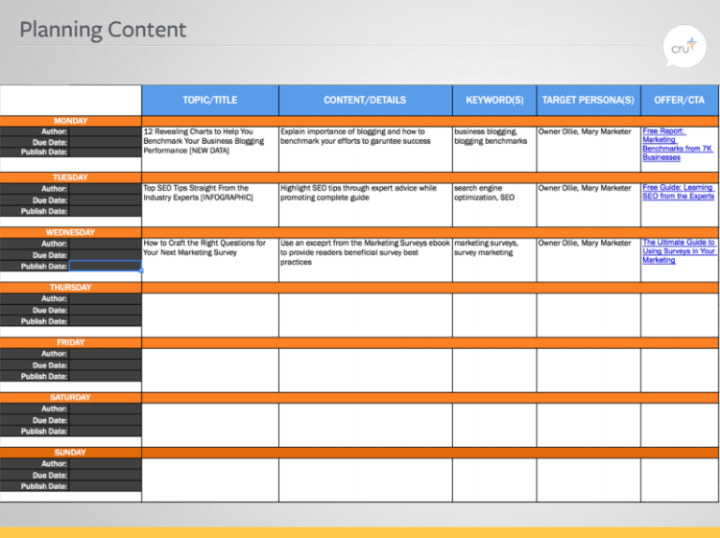
Task: Select the CONTENT/DETAILS column header
Action: (365, 100)
